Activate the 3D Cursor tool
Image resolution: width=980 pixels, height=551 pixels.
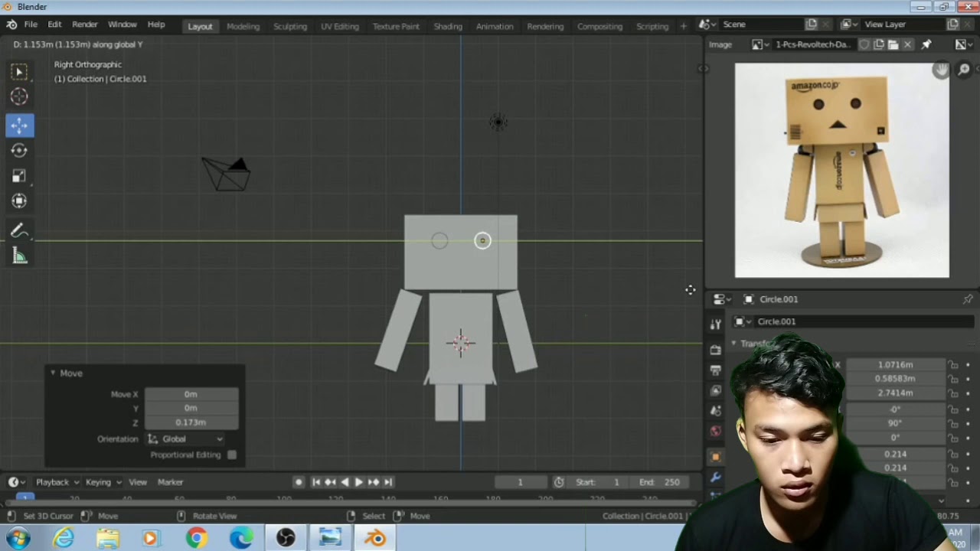pyautogui.click(x=19, y=96)
